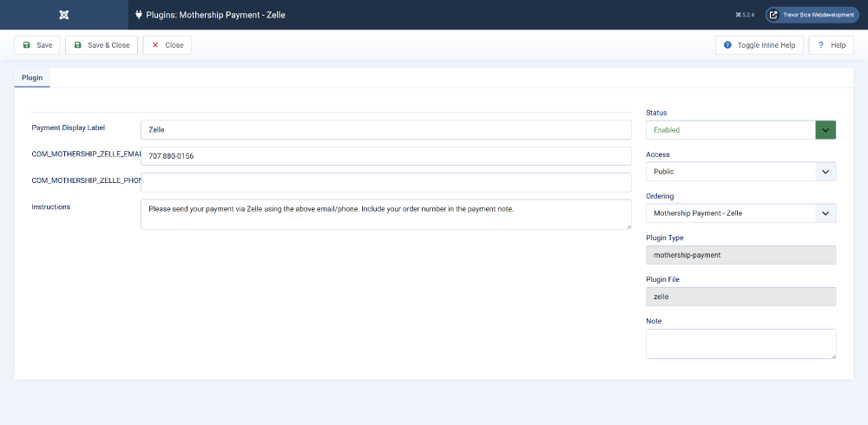Edit the Payment Display Label field

[386, 130]
